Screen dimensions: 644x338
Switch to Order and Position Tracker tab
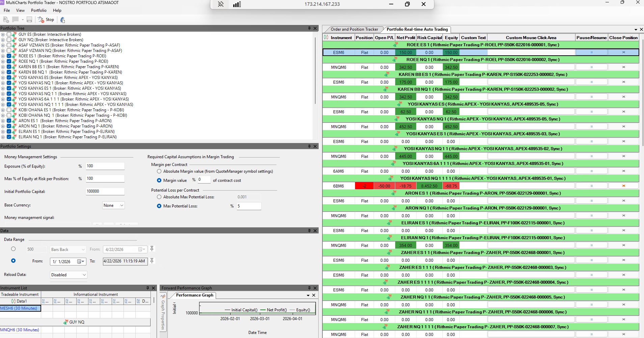pyautogui.click(x=354, y=29)
